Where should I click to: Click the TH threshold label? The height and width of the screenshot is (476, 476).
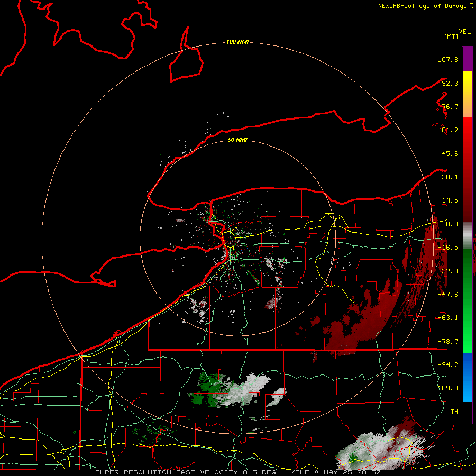[454, 411]
